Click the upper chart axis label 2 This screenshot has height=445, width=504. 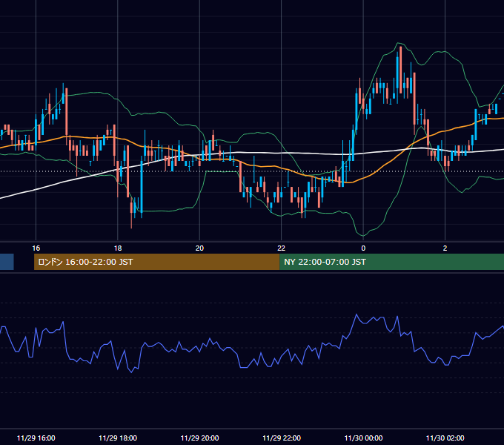[x=445, y=248]
